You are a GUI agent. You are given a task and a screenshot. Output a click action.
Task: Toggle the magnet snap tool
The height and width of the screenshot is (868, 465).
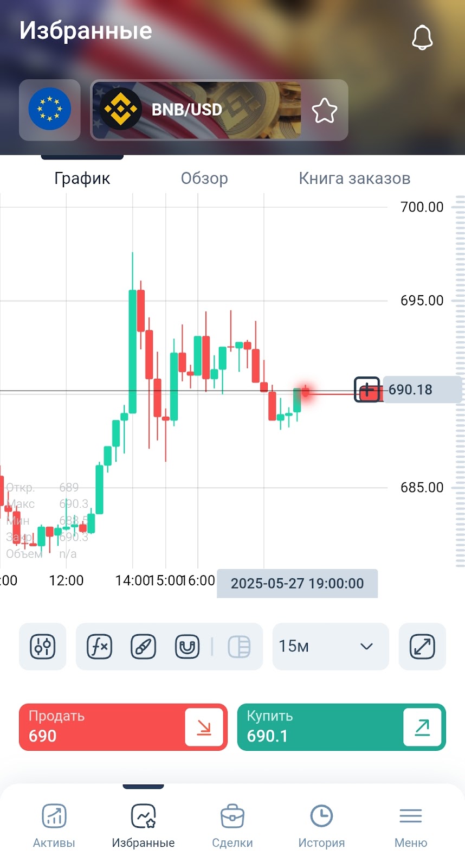coord(188,646)
